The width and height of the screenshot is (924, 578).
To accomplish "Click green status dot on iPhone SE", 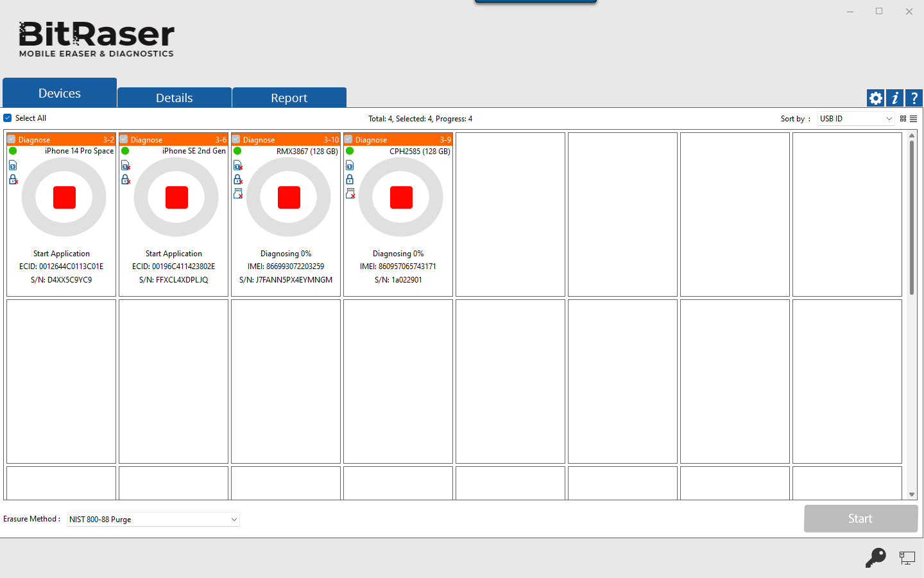I will [125, 151].
